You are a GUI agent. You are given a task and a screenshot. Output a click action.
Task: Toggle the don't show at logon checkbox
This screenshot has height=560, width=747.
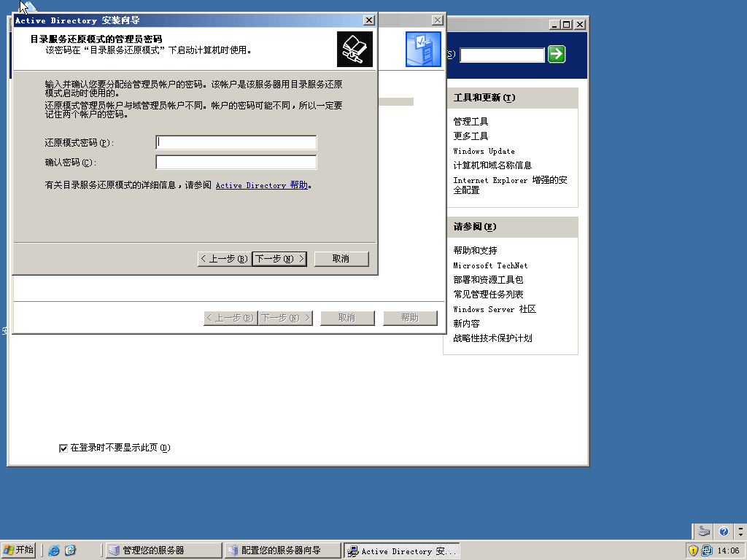[x=63, y=448]
